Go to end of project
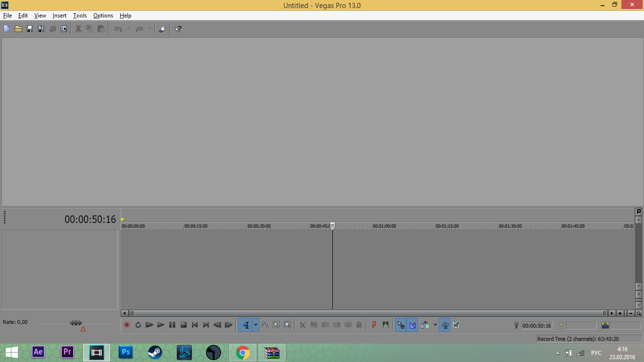 pos(206,325)
